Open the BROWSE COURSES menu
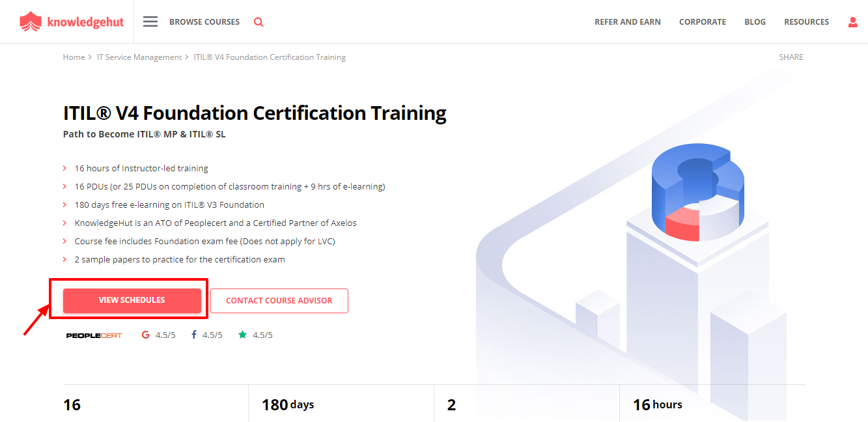This screenshot has width=868, height=422. (x=204, y=21)
